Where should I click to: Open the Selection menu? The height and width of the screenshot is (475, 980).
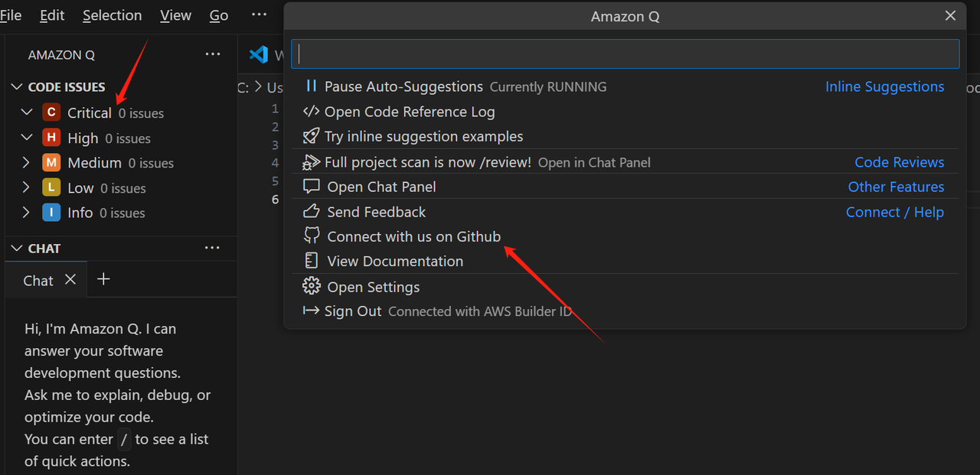(x=112, y=15)
